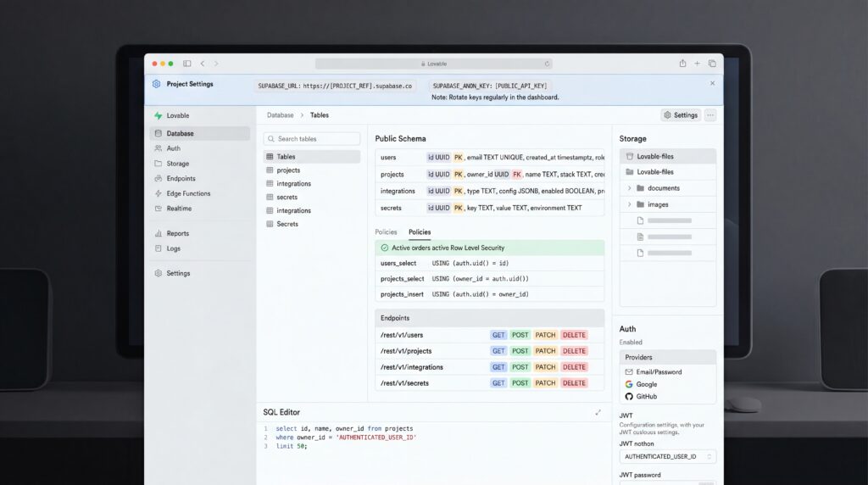Click the images folder icon
Image resolution: width=868 pixels, height=485 pixels.
point(641,204)
